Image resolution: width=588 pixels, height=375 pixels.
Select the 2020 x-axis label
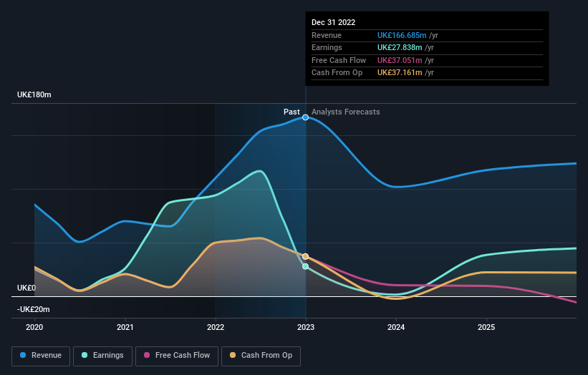[x=34, y=327]
